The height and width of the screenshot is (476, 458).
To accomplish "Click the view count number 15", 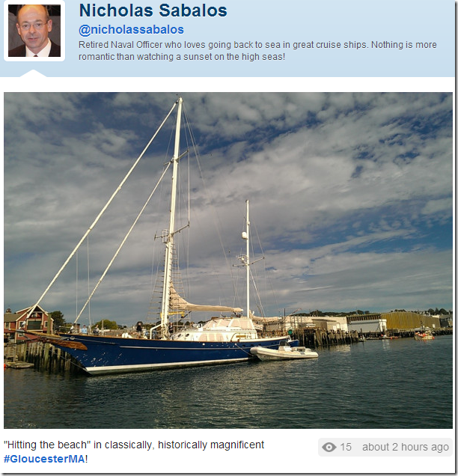I will click(x=346, y=447).
